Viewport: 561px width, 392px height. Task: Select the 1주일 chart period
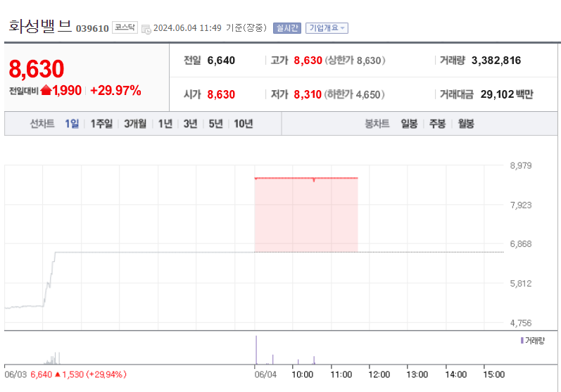(101, 124)
